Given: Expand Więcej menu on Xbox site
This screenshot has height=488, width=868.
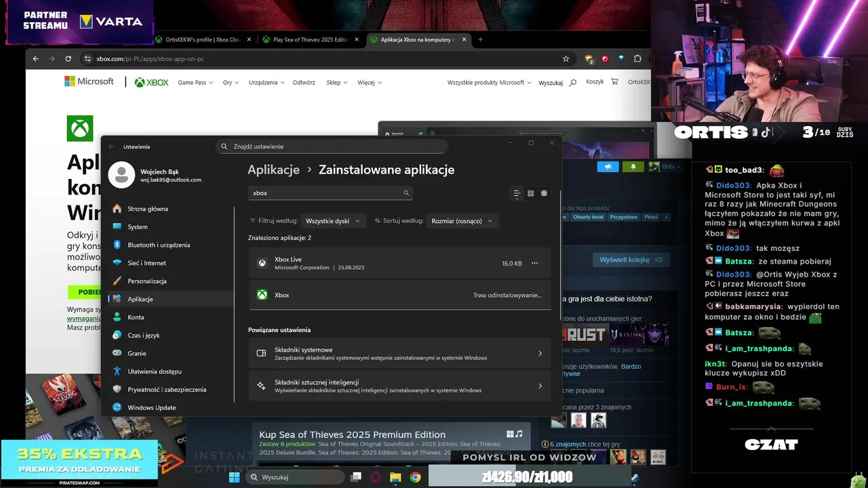Looking at the screenshot, I should 370,82.
